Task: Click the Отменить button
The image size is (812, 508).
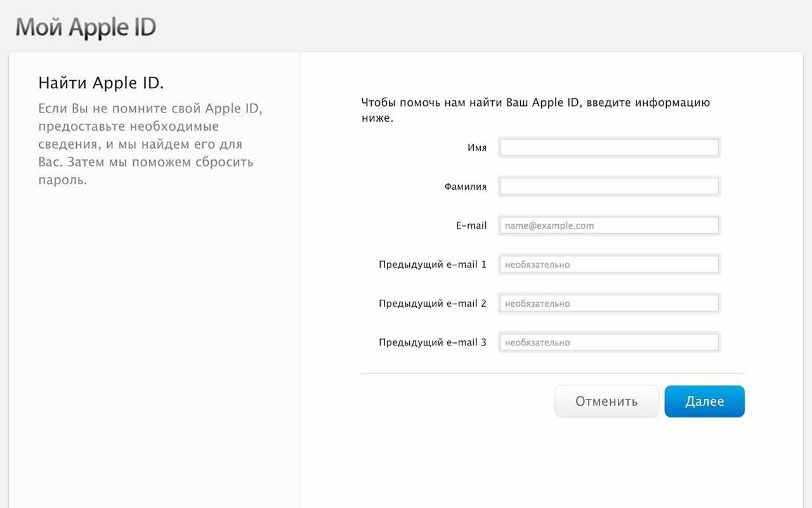Action: click(x=606, y=401)
